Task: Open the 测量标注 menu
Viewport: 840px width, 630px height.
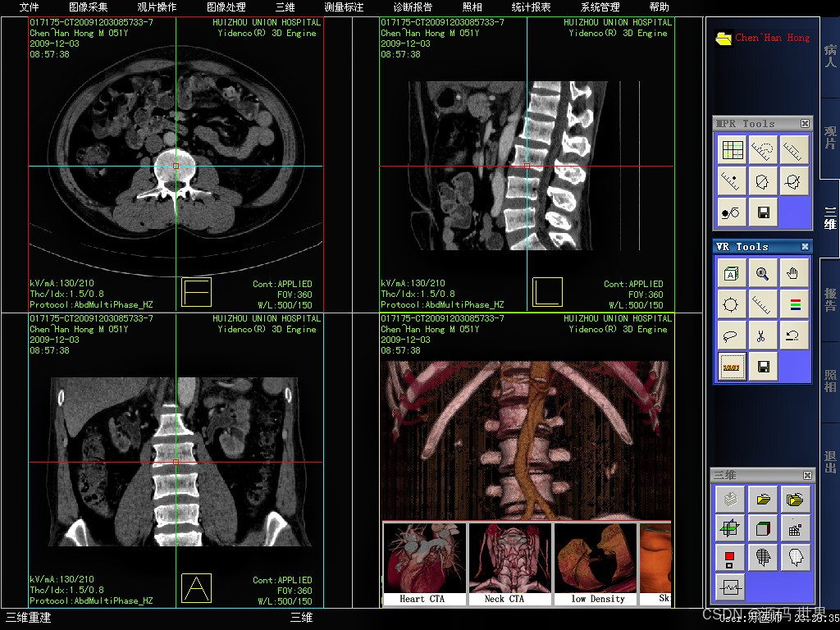Action: [344, 7]
